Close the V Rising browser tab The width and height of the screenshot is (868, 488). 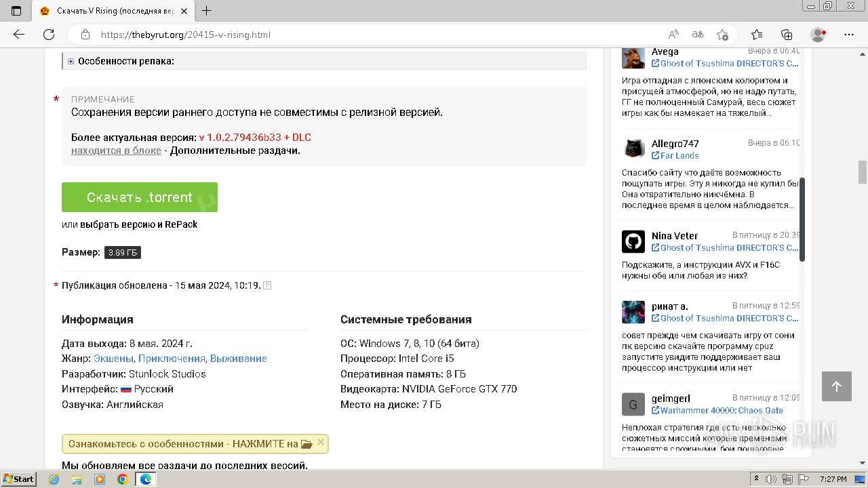[x=184, y=11]
